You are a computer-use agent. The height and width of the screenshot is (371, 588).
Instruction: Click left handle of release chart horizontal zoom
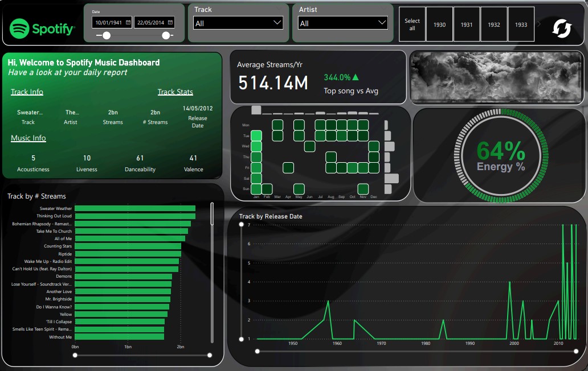coord(258,351)
